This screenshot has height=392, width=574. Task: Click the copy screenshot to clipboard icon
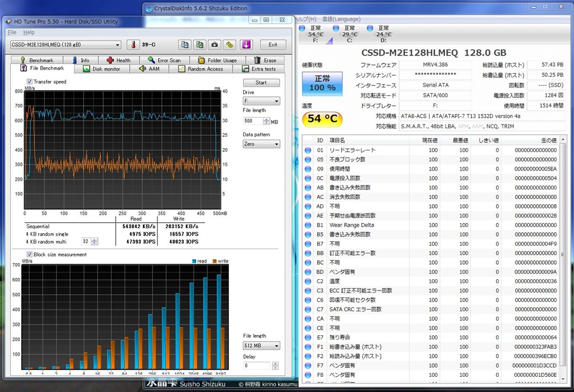[200, 45]
